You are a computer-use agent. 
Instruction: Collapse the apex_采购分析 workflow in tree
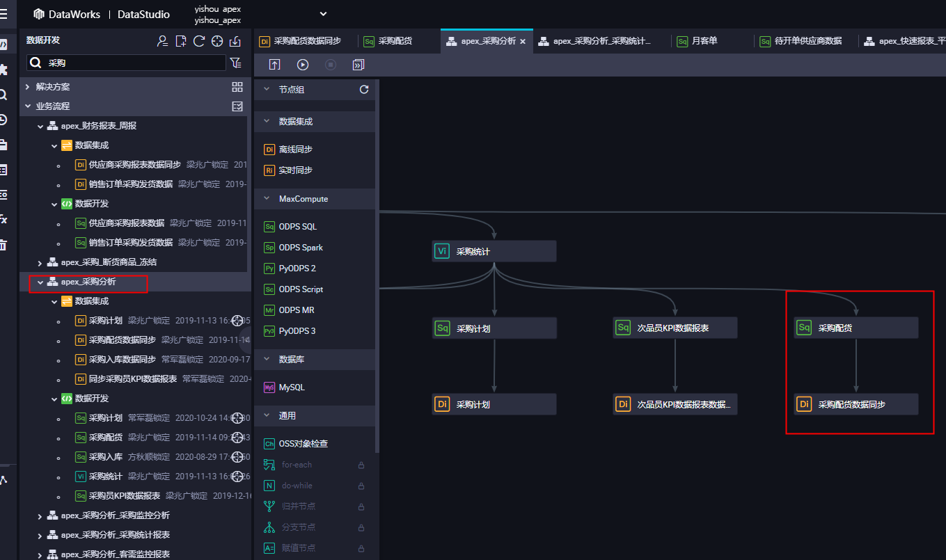tap(40, 282)
